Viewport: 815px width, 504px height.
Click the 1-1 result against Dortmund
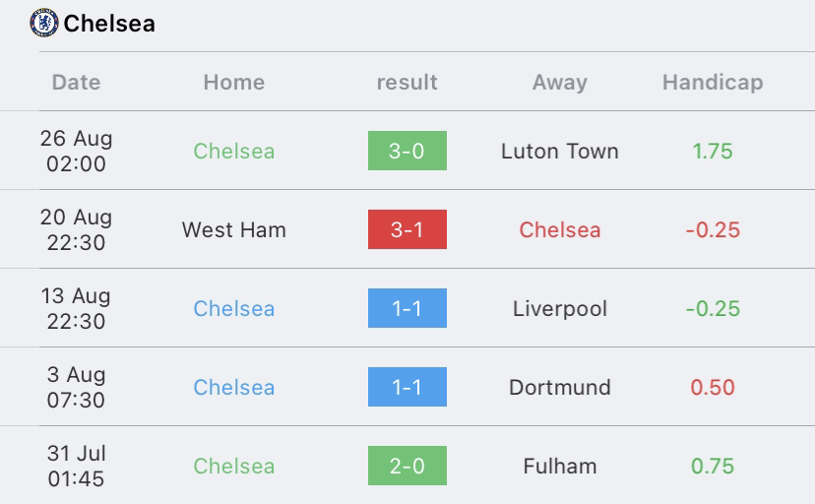[407, 387]
